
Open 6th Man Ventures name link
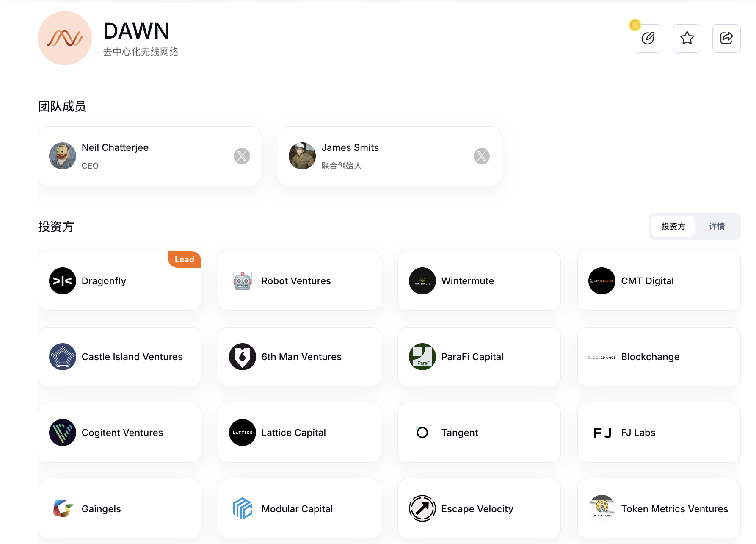(301, 357)
